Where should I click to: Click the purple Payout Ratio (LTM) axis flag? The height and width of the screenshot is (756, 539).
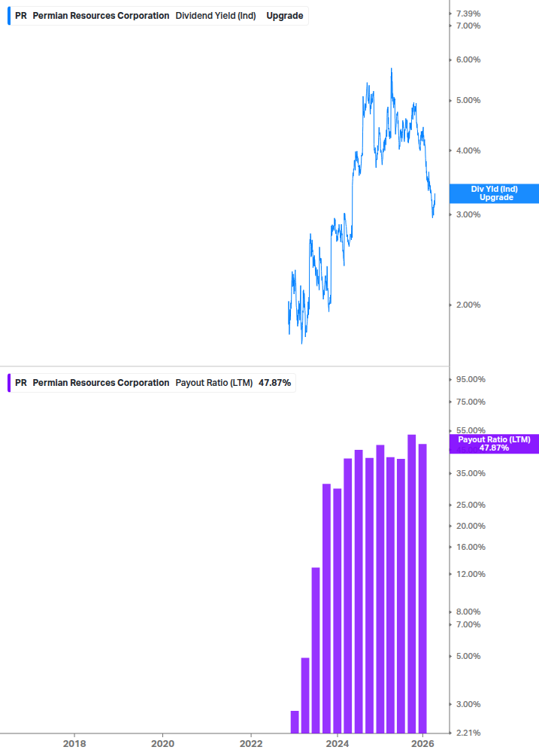point(493,443)
